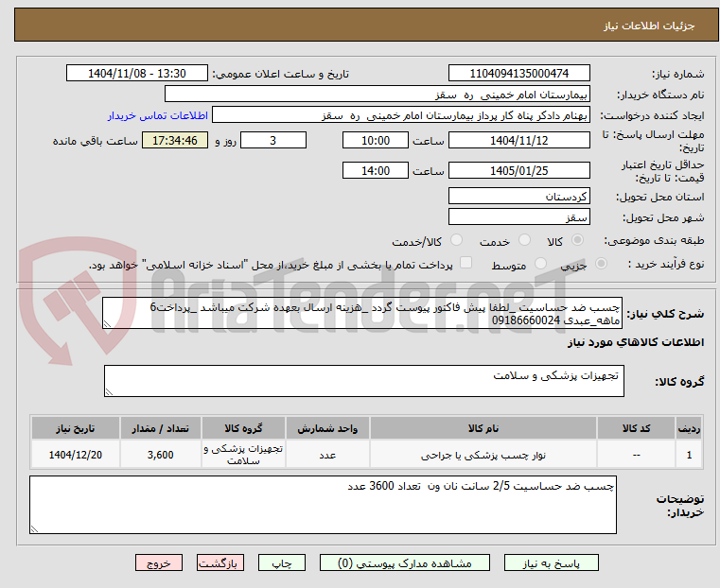Select the کالا radio button
This screenshot has width=720, height=588.
tap(578, 240)
